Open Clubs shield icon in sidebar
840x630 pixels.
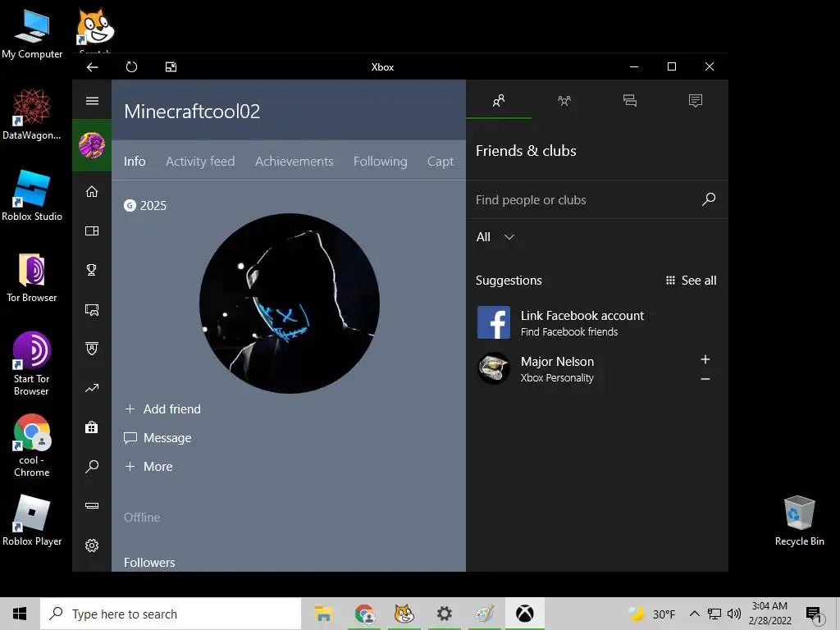point(92,349)
